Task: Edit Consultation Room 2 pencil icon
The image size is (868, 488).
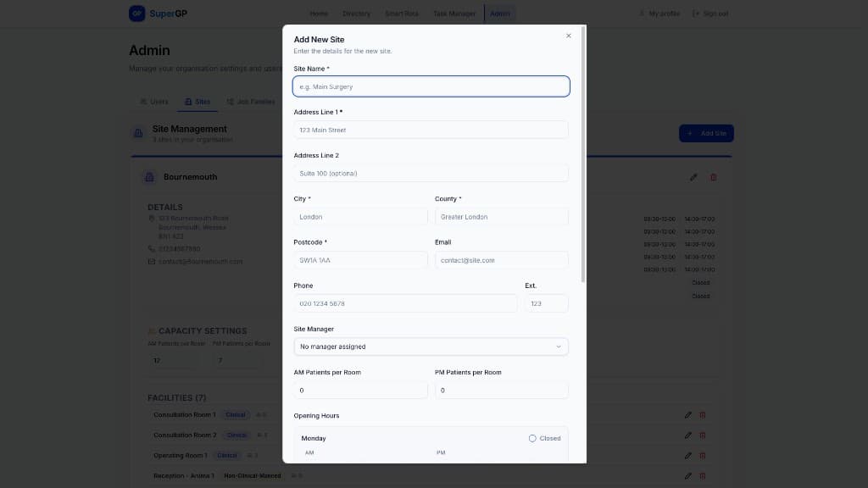Action: pyautogui.click(x=688, y=435)
